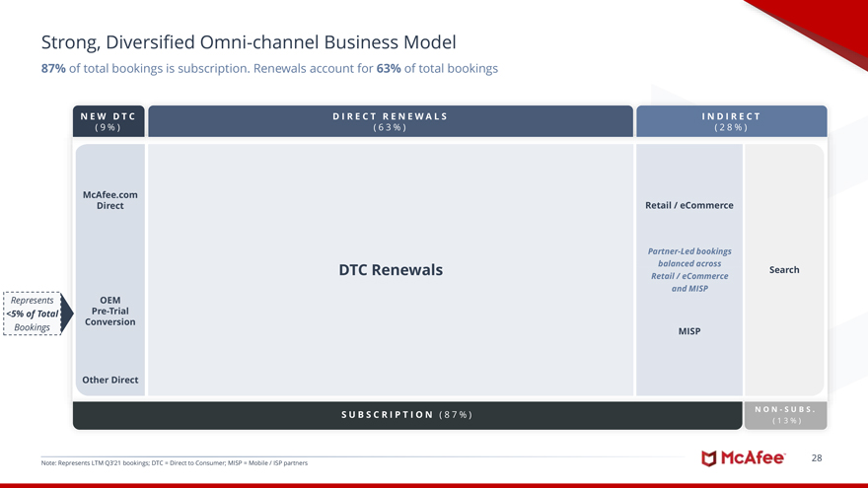The height and width of the screenshot is (488, 868).
Task: Select the 'OEM Pre-Trial Conversion' label
Action: pos(110,311)
